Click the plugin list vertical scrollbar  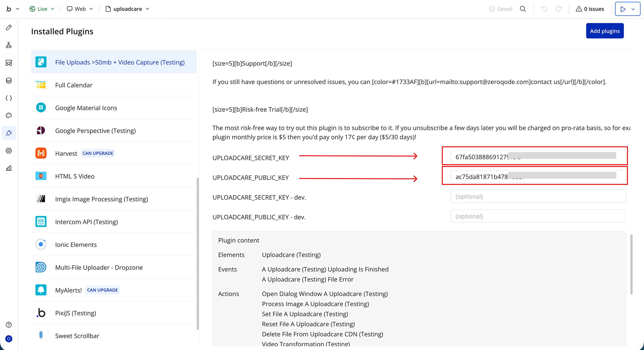coord(198,253)
